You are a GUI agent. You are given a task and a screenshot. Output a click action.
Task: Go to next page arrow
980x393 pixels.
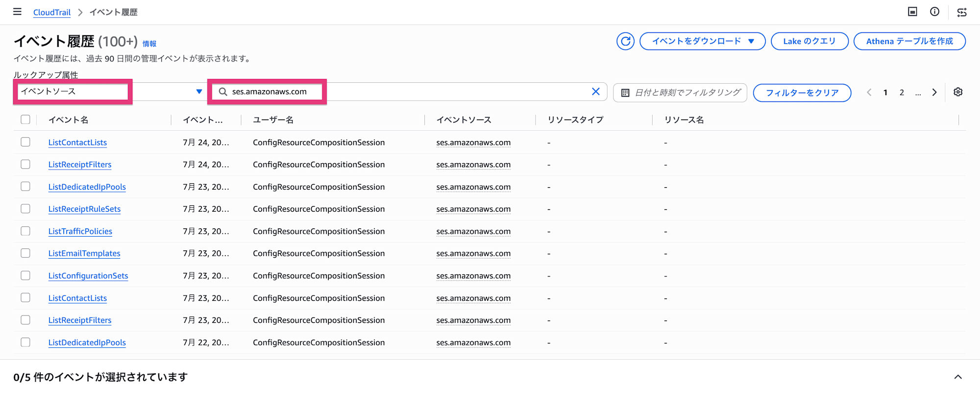pyautogui.click(x=934, y=92)
